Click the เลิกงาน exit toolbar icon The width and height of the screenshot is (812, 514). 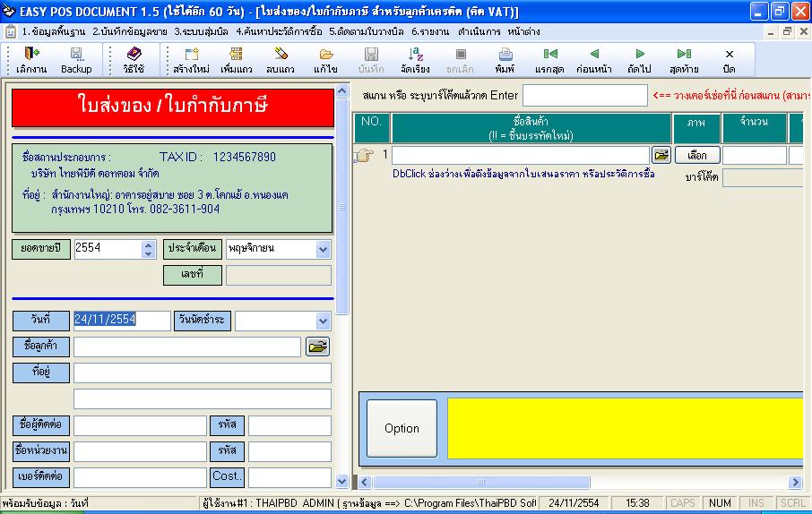(31, 60)
